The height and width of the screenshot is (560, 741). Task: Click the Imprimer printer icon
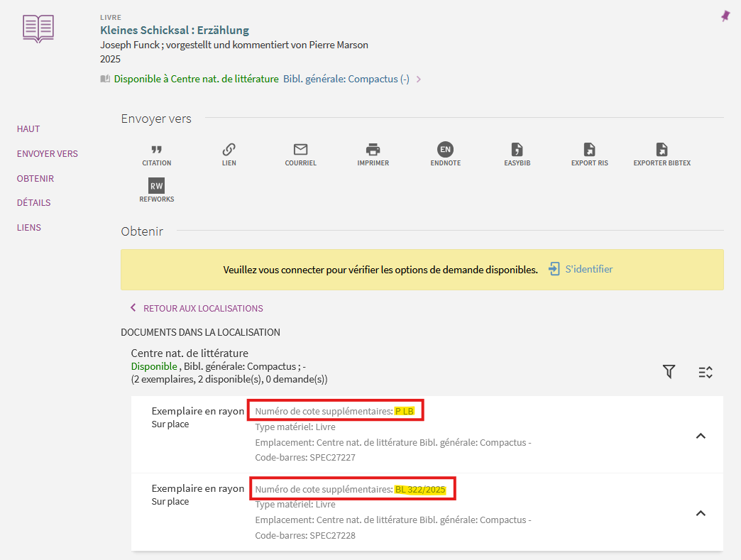[x=373, y=150]
